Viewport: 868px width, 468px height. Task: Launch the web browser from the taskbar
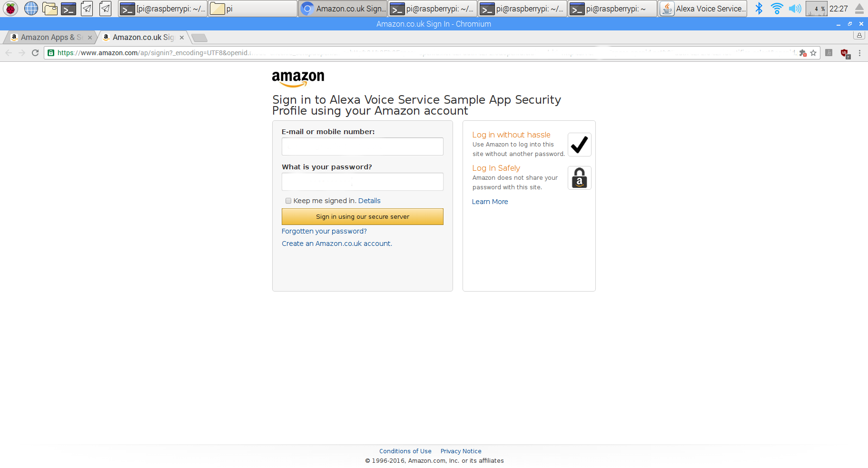point(30,8)
